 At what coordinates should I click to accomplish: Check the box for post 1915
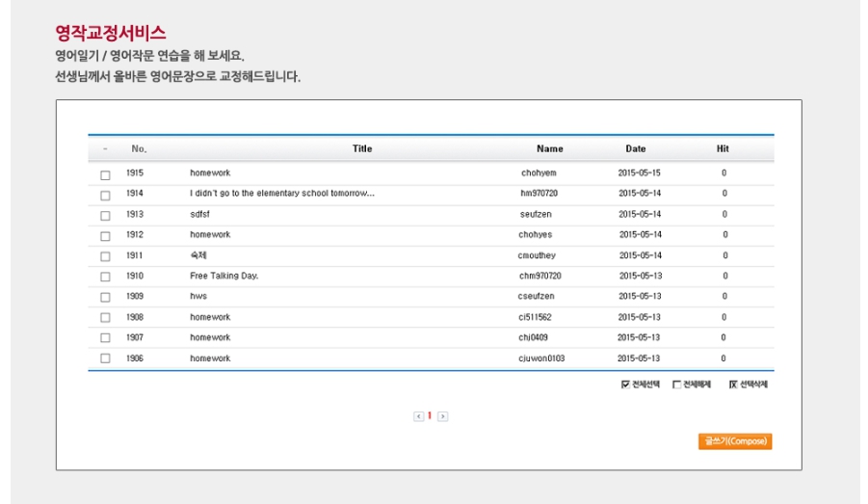105,174
